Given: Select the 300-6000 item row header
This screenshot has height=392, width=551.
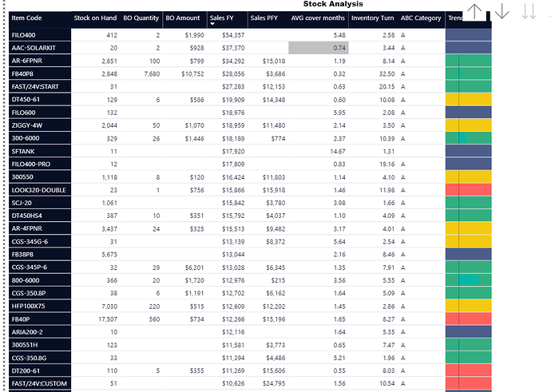Looking at the screenshot, I should click(40, 138).
